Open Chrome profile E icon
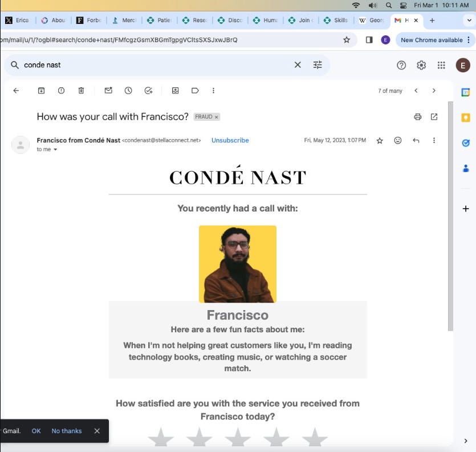476x452 pixels. (385, 40)
